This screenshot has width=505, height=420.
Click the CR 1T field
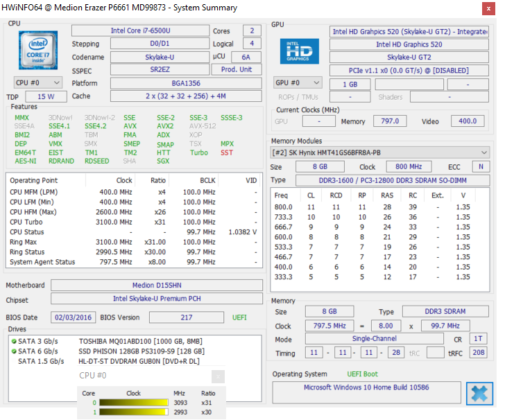tap(478, 339)
